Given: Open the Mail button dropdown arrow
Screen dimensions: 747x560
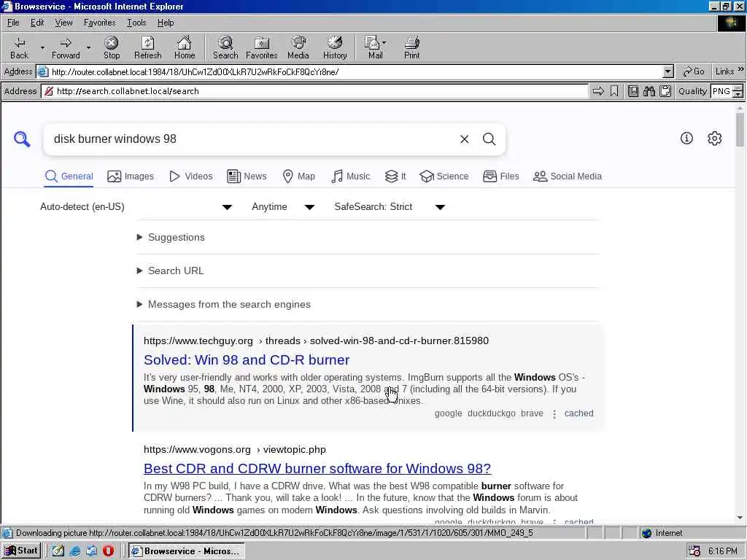Looking at the screenshot, I should click(384, 43).
